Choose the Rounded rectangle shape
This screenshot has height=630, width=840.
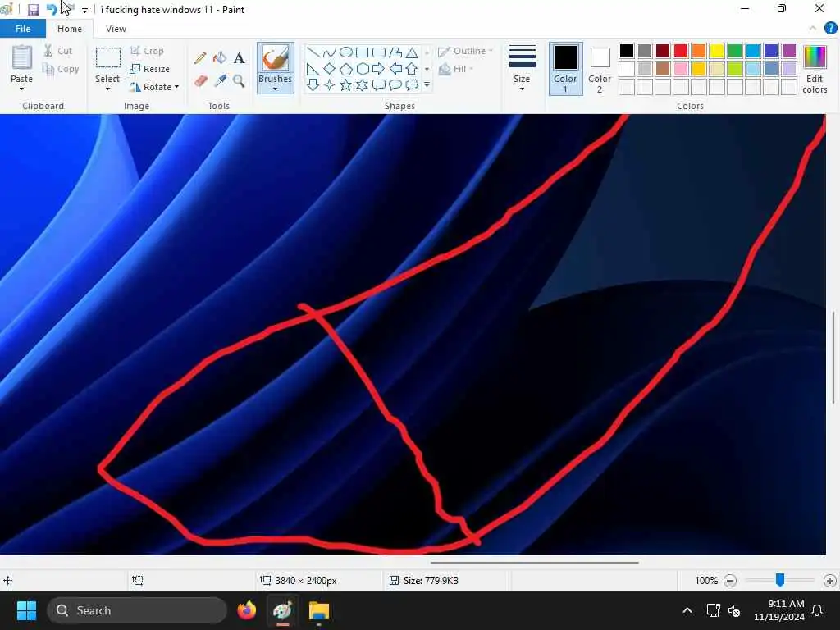coord(379,52)
